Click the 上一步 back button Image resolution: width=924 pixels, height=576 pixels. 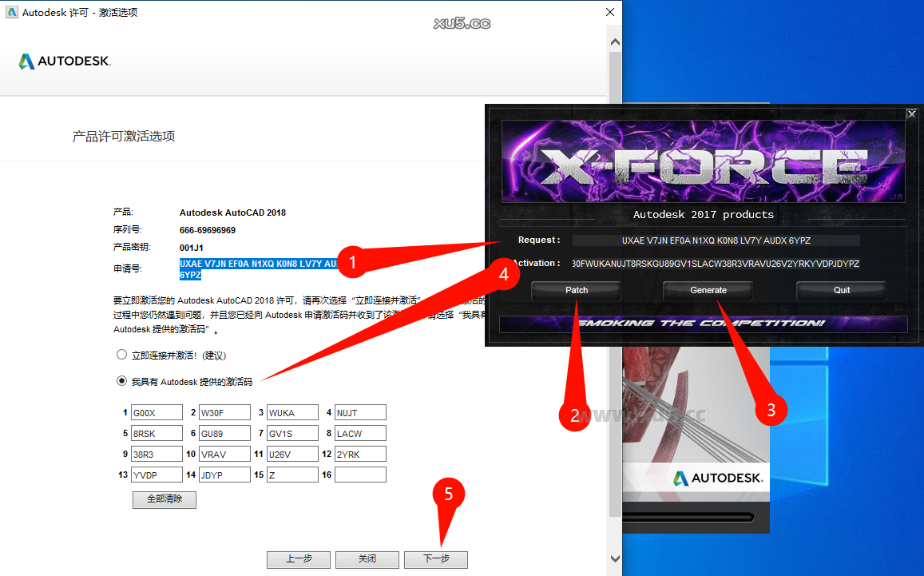click(298, 559)
